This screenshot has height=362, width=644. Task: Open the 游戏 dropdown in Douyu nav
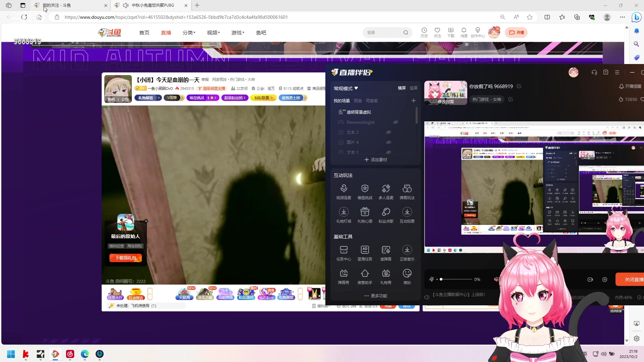(238, 33)
